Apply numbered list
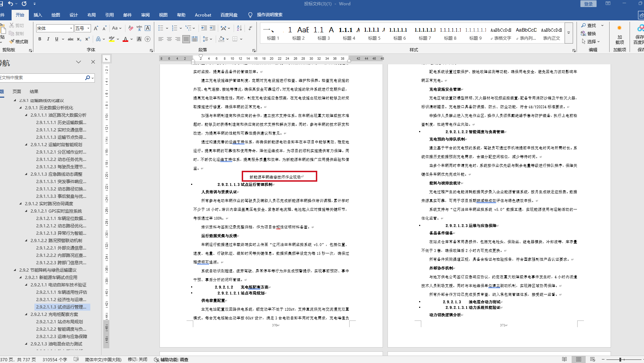The width and height of the screenshot is (644, 363). click(175, 28)
